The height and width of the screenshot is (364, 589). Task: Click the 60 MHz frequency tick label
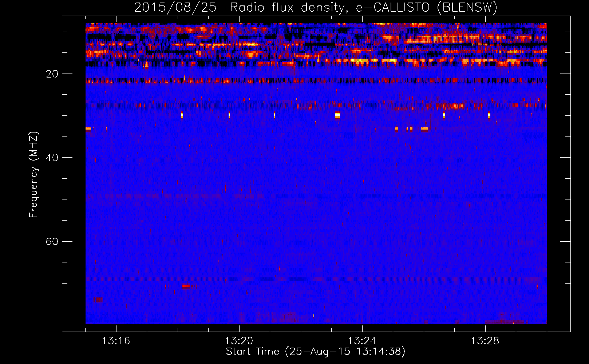[x=52, y=241]
